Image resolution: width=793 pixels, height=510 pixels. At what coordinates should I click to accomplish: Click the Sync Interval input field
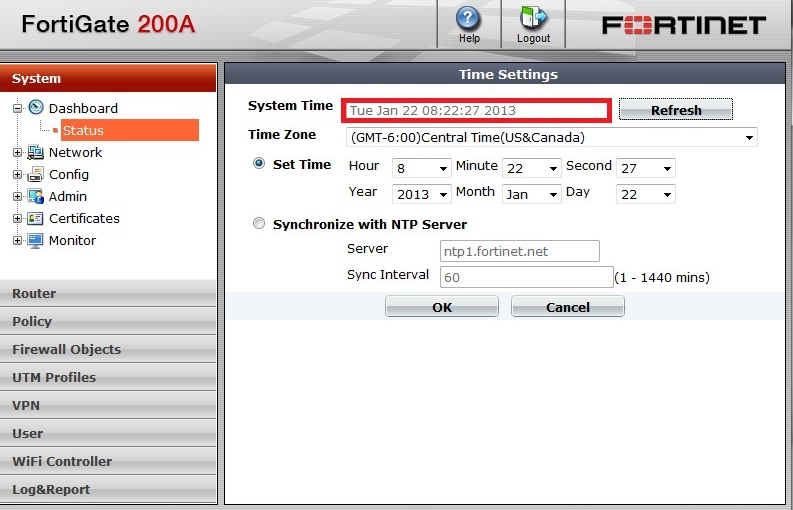526,277
